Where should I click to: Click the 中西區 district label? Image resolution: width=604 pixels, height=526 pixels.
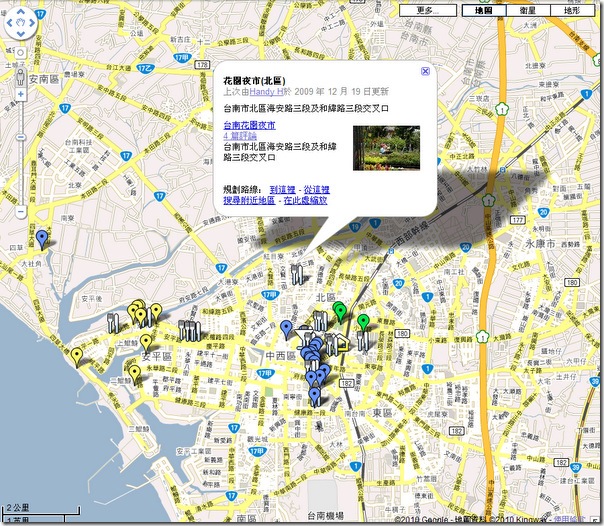(x=280, y=355)
